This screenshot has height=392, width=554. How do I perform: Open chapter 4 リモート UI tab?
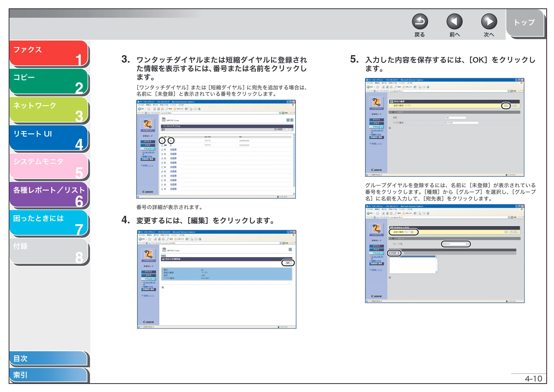(49, 138)
